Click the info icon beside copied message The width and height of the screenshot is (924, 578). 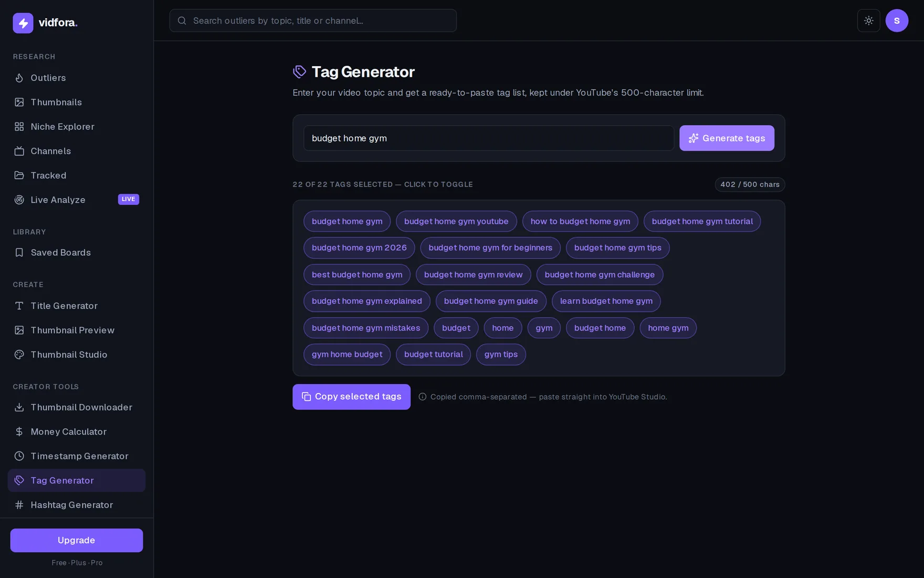(x=422, y=397)
